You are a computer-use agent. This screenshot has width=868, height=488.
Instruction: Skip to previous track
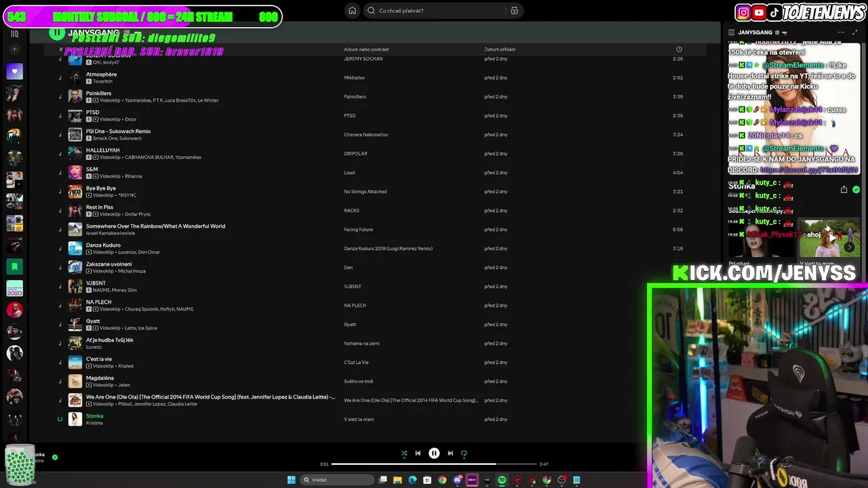(418, 453)
